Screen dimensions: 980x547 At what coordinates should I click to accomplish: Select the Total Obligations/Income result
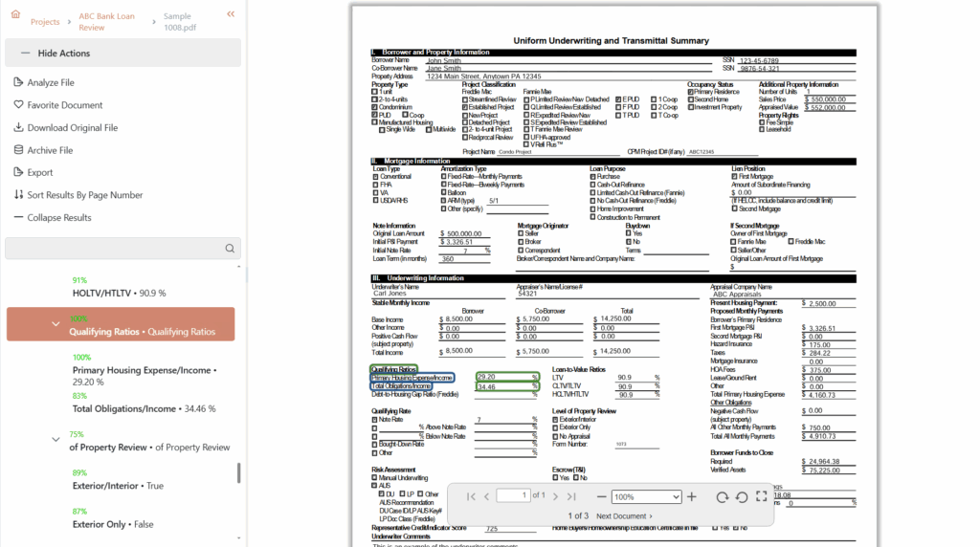click(x=124, y=408)
